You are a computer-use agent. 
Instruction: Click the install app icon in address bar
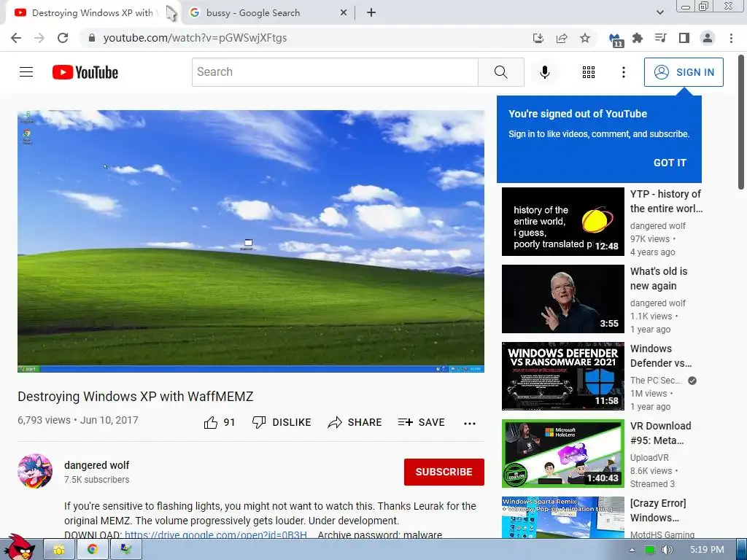point(538,38)
